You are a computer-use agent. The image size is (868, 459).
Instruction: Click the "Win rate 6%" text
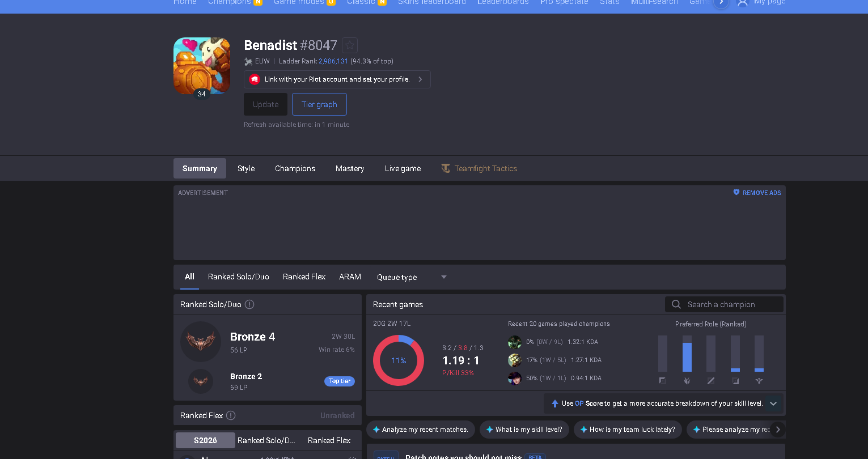tap(337, 350)
